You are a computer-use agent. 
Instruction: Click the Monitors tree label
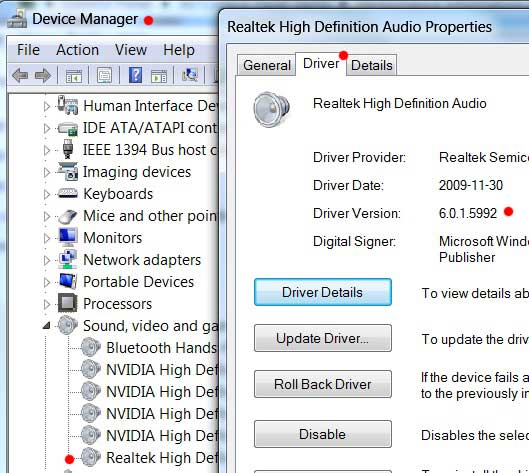click(x=113, y=238)
